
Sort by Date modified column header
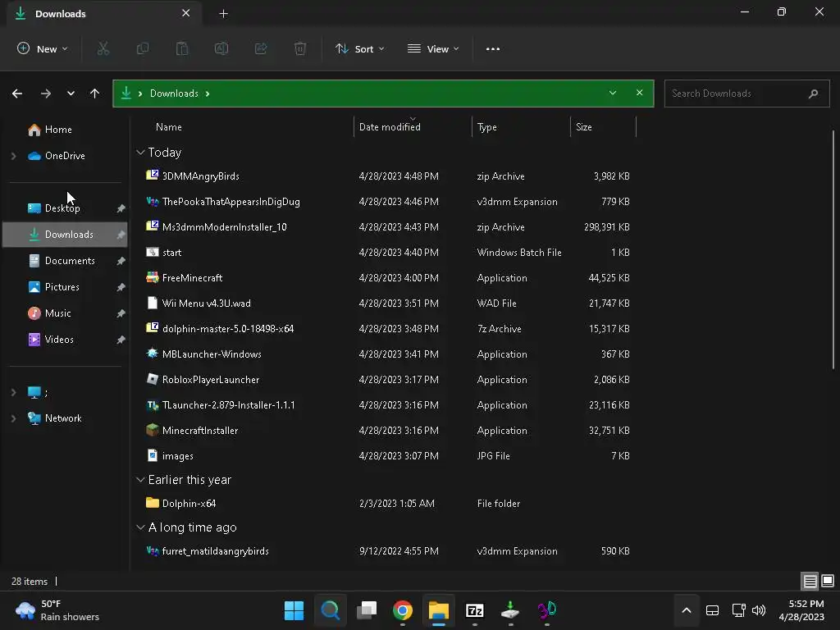(x=390, y=127)
